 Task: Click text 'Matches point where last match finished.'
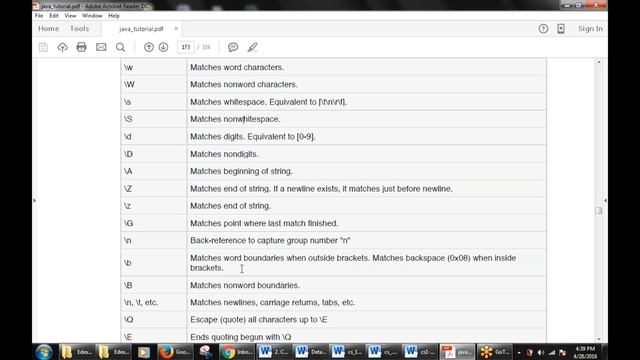[x=264, y=223]
